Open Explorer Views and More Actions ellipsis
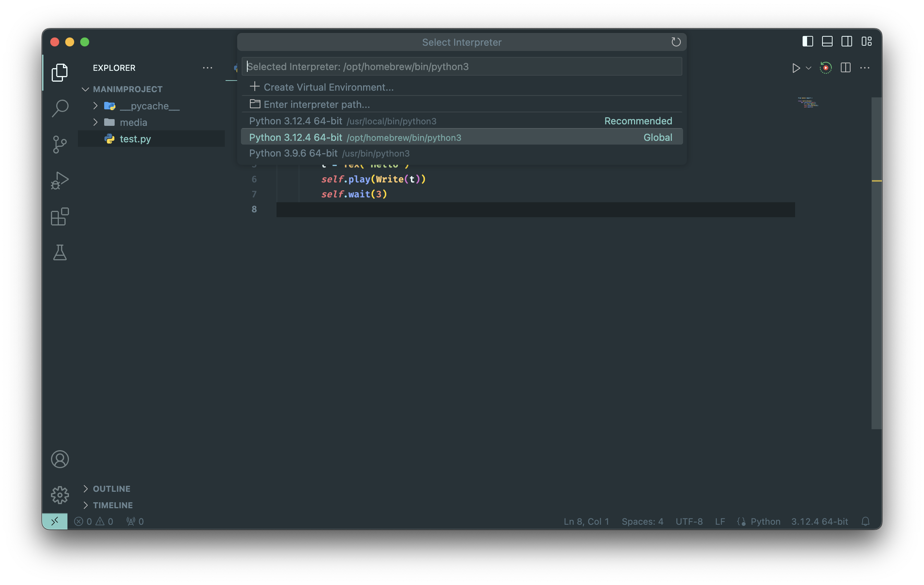This screenshot has width=924, height=585. 207,68
